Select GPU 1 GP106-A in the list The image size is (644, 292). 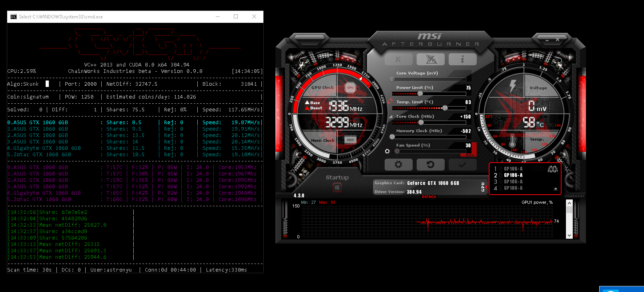(513, 169)
